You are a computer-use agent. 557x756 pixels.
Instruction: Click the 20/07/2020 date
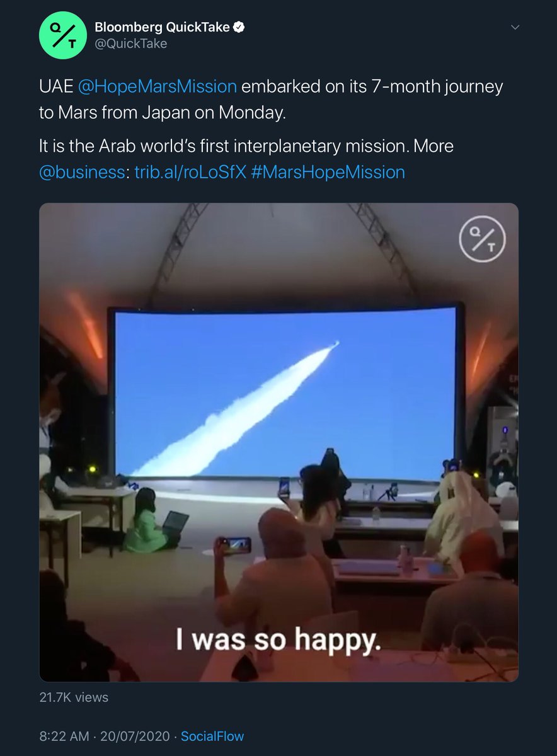pyautogui.click(x=135, y=736)
